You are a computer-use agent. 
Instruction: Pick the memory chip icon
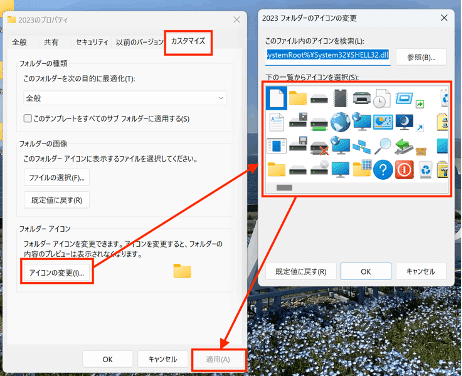(340, 98)
